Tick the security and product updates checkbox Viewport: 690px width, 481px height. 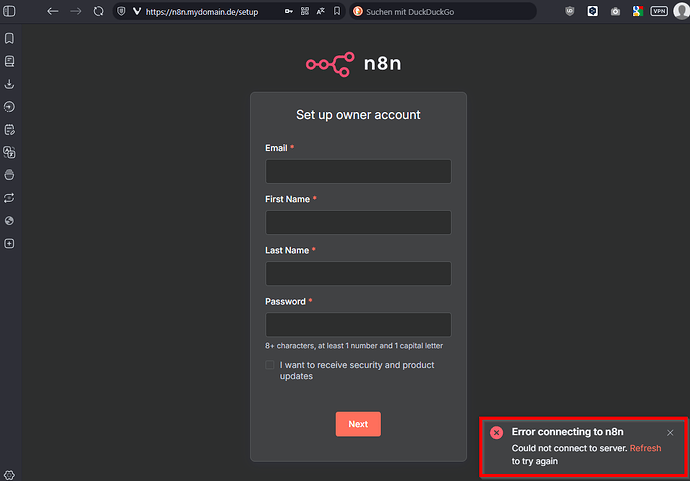pyautogui.click(x=270, y=365)
